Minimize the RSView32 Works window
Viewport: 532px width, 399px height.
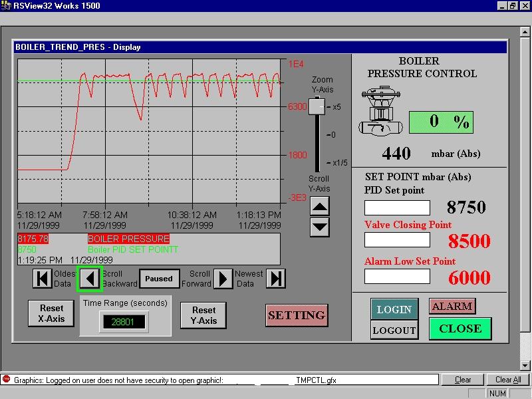[x=503, y=5]
